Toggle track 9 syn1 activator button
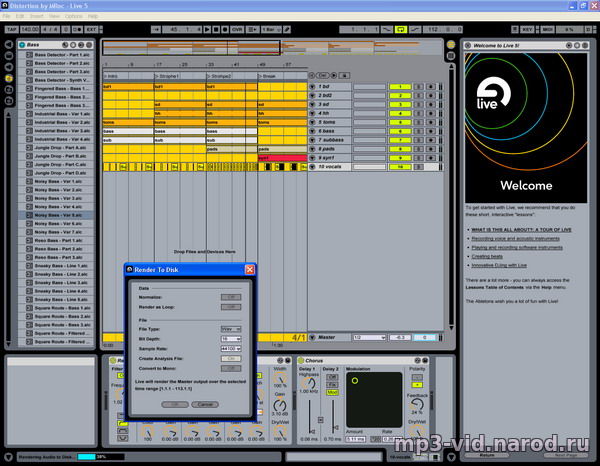 400,158
